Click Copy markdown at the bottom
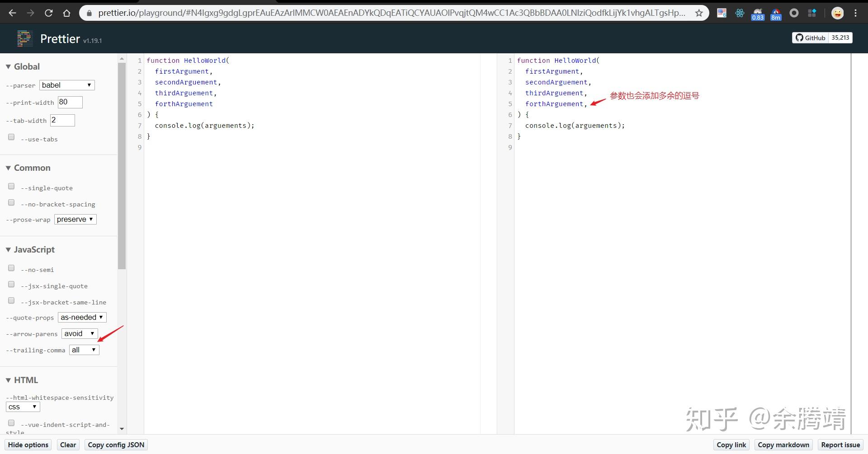868x454 pixels. click(x=783, y=445)
